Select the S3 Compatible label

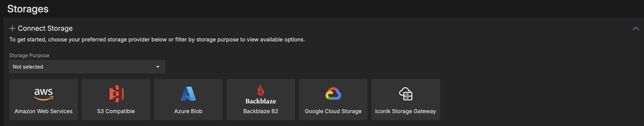[116, 111]
